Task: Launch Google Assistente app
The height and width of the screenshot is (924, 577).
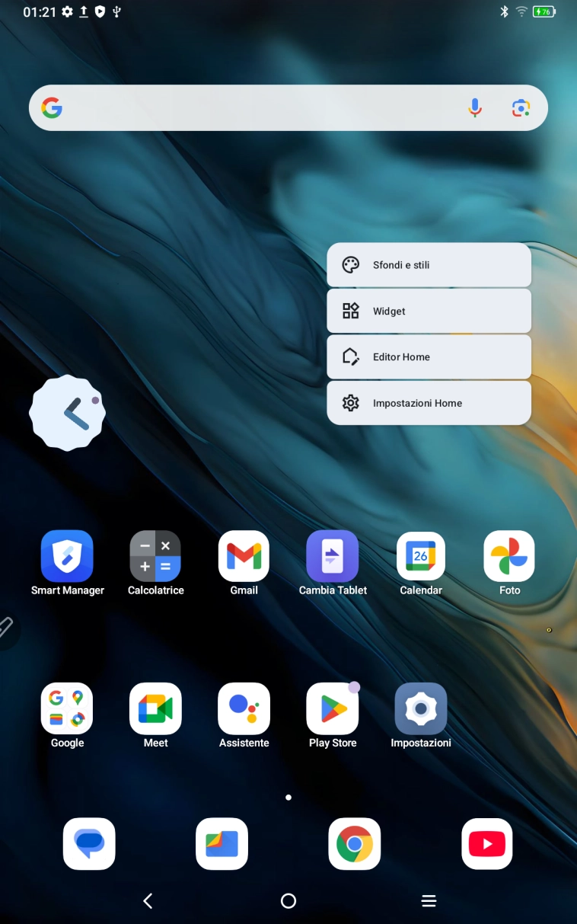Action: click(x=244, y=709)
